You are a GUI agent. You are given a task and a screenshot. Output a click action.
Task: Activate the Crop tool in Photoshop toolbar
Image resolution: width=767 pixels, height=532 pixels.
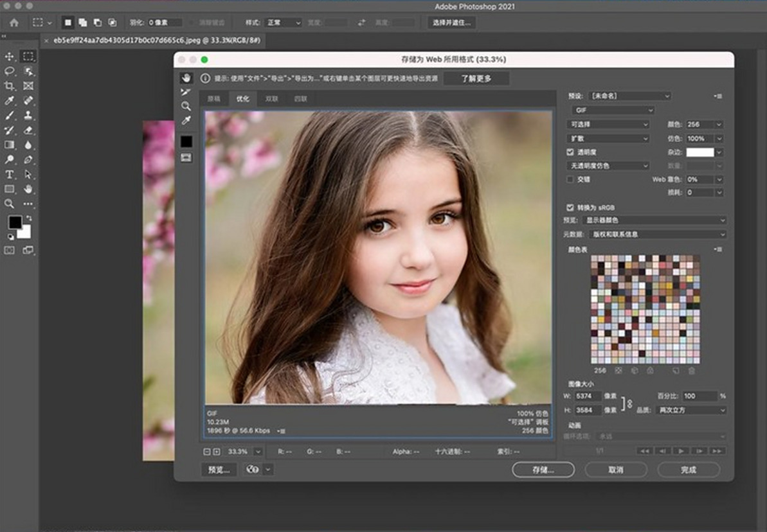pyautogui.click(x=9, y=86)
